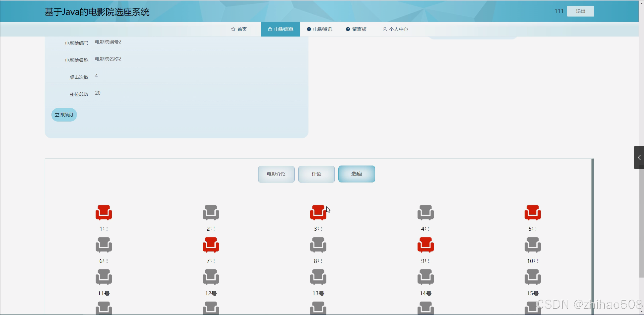Viewport: 644px width, 315px height.
Task: Click red seat icon 5号
Action: tap(532, 213)
